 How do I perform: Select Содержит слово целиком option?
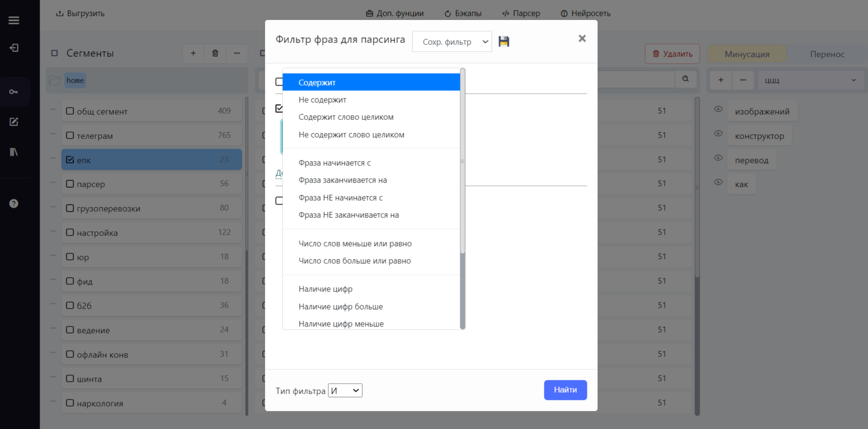(x=371, y=117)
